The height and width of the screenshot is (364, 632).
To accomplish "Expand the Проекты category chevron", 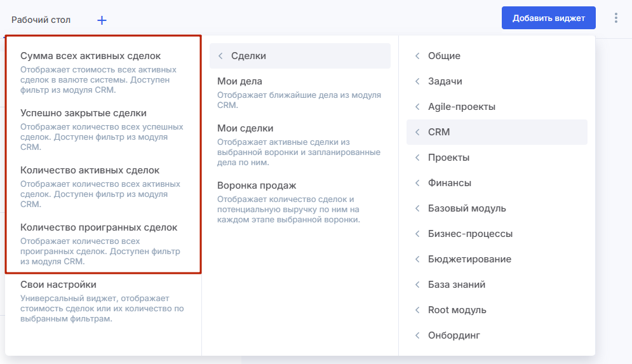I will click(x=417, y=157).
